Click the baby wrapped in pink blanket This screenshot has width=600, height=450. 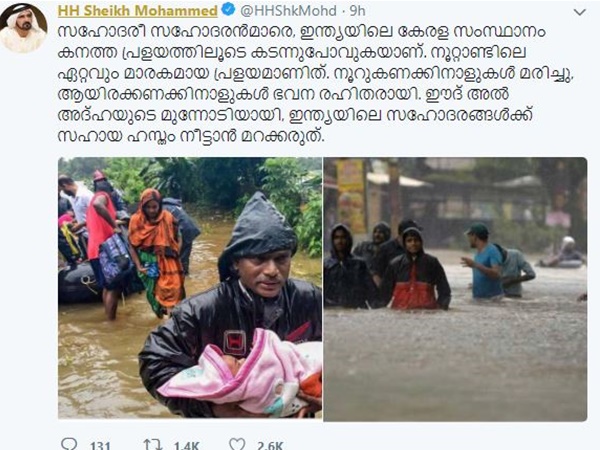point(245,375)
